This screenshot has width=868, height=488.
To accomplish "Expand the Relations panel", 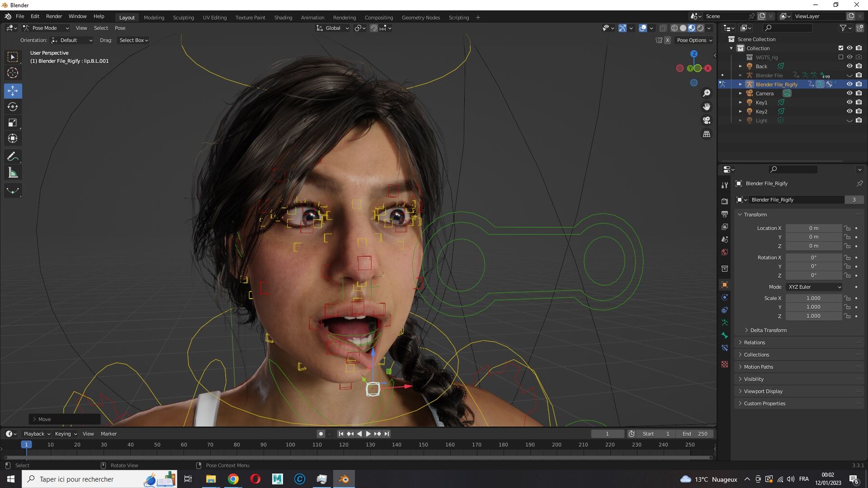I will (754, 343).
